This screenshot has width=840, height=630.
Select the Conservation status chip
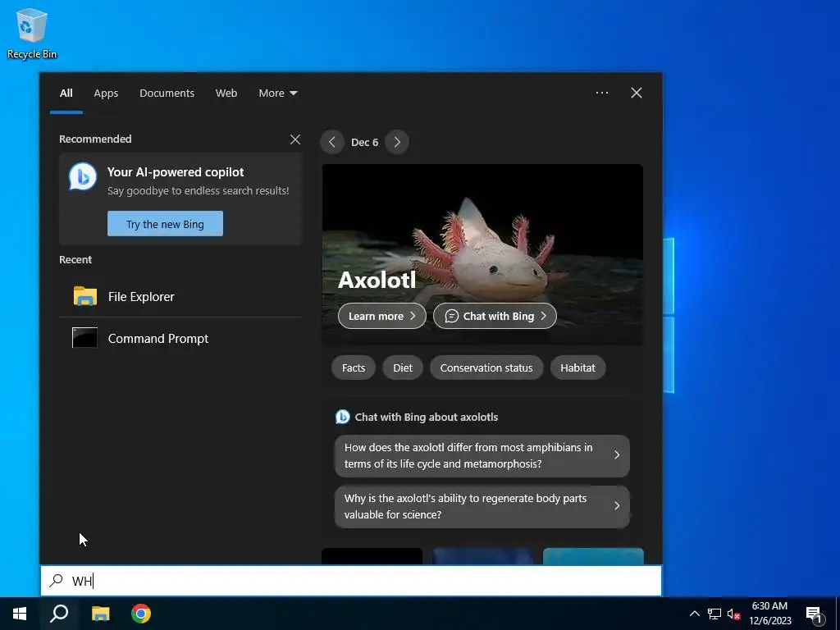pyautogui.click(x=486, y=368)
